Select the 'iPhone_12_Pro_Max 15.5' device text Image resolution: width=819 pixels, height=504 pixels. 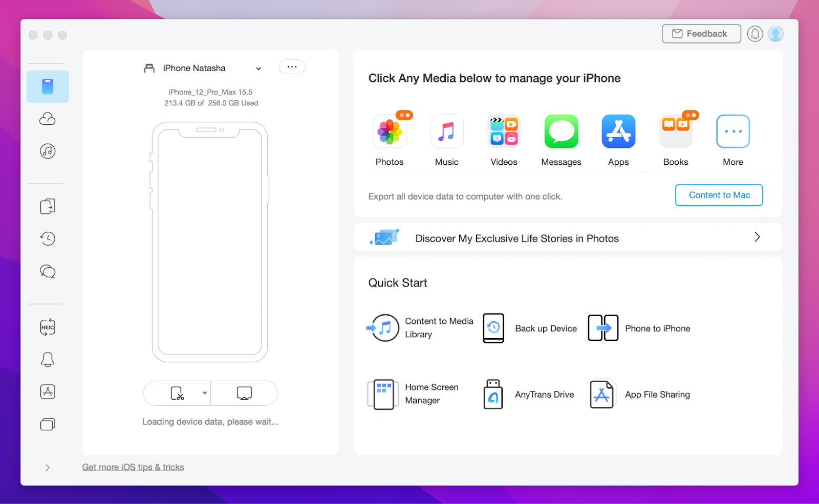pyautogui.click(x=210, y=92)
